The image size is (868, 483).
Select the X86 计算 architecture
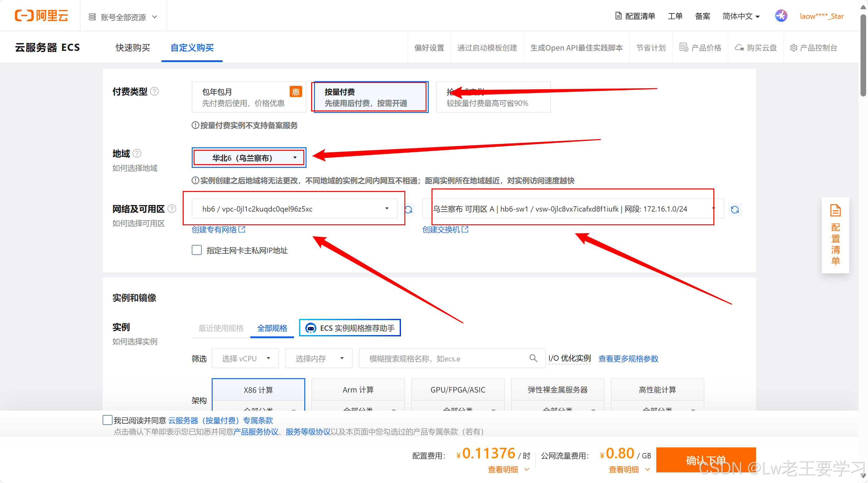tap(258, 390)
